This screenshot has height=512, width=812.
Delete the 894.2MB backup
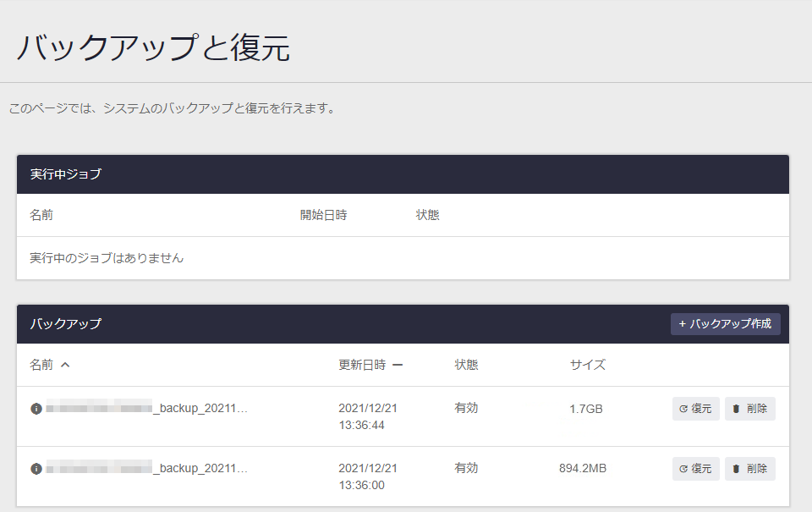[750, 469]
